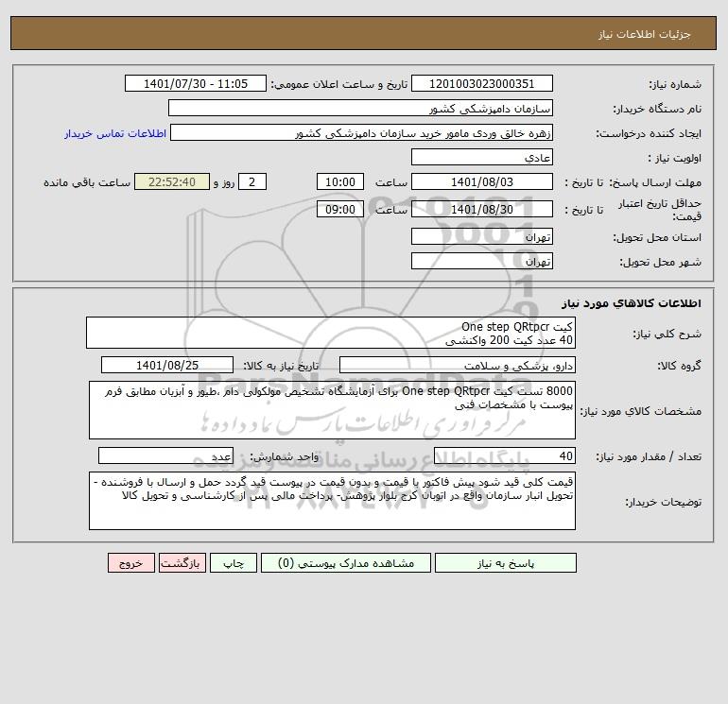
Task: Click remaining time countdown 22:52:40
Action: coord(172,182)
